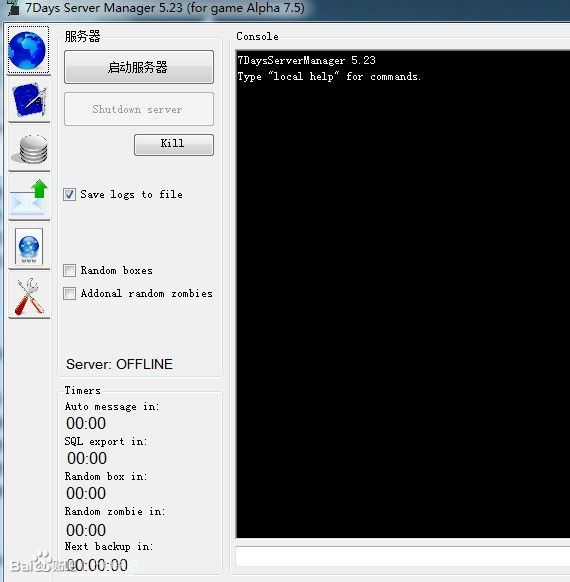Open the blue notepad settings editor icon
The width and height of the screenshot is (570, 582).
tap(29, 99)
